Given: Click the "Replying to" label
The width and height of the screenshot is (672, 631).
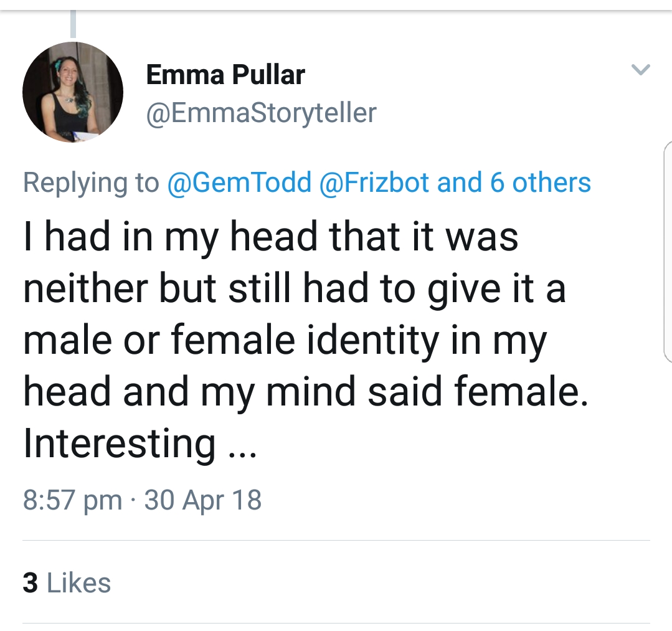Looking at the screenshot, I should pos(91,183).
